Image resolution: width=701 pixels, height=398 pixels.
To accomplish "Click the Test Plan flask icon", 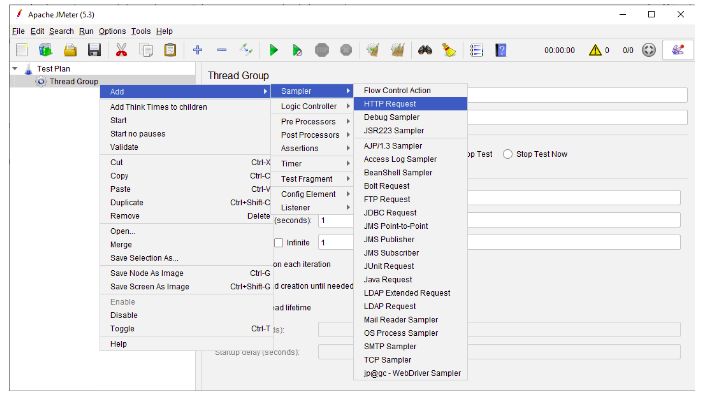I will (x=29, y=69).
